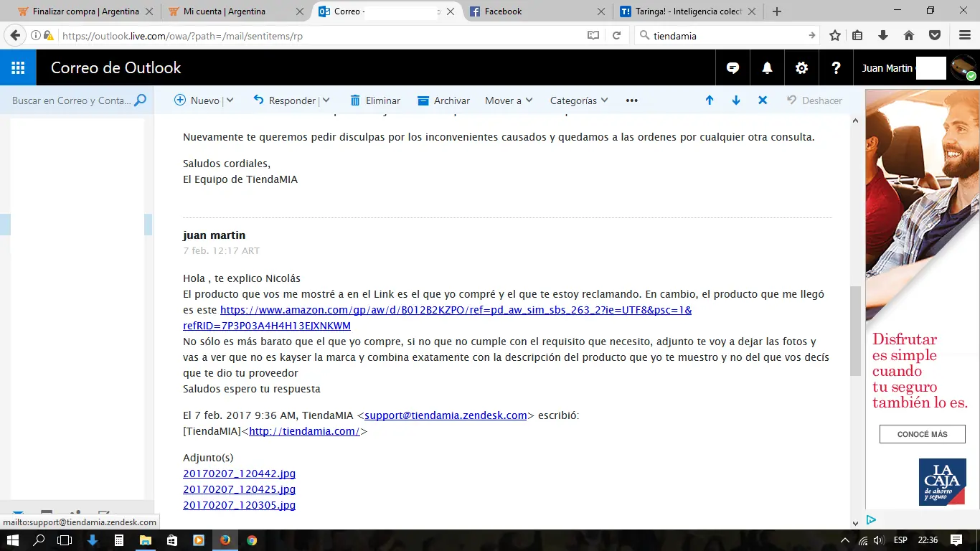Select the Correo Outlook tab

click(x=387, y=11)
